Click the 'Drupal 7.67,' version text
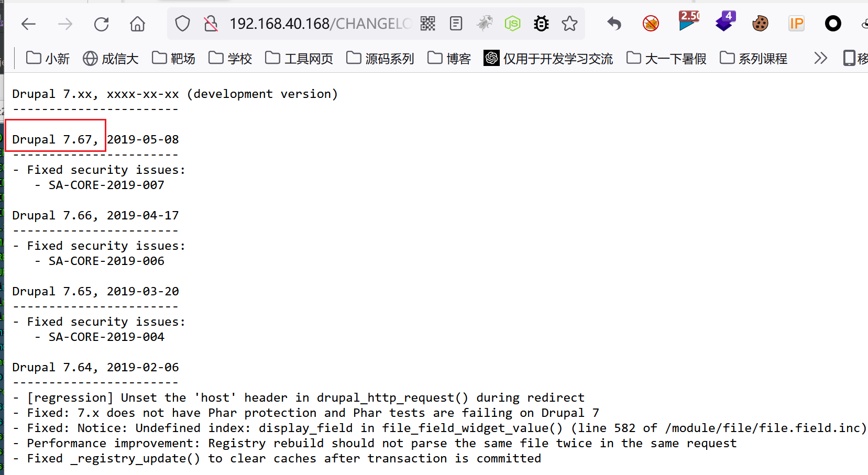Image resolution: width=868 pixels, height=475 pixels. click(55, 139)
